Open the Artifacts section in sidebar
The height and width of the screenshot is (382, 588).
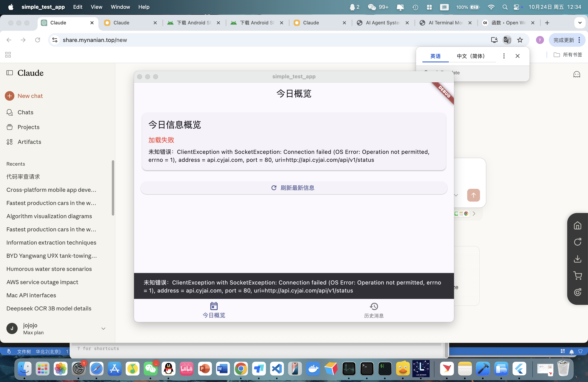tap(29, 142)
